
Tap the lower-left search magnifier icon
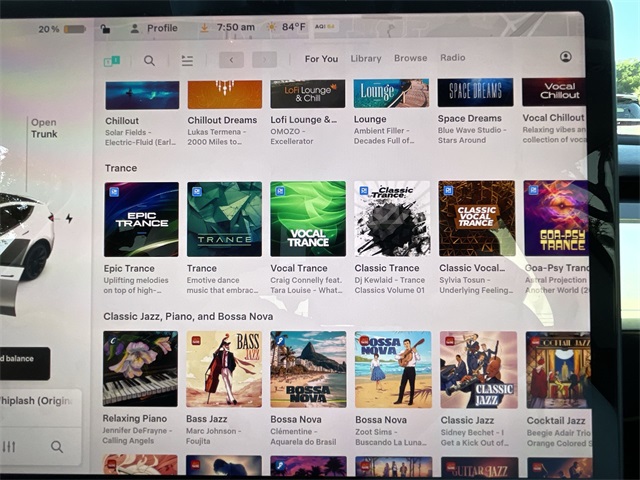coord(57,447)
